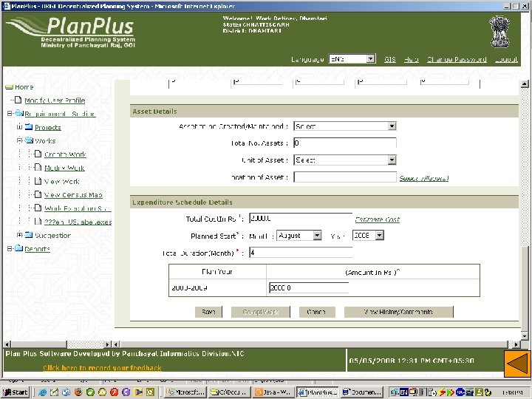Open the Modify Work tree link

(64, 168)
